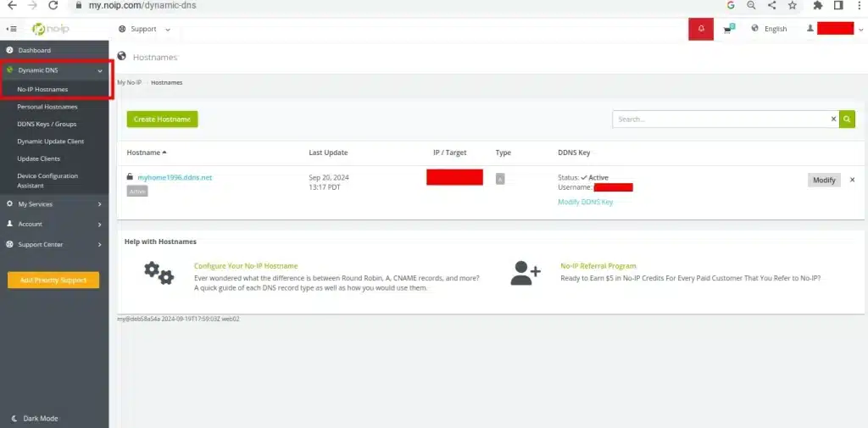Viewport: 868px width, 428px height.
Task: Open Personal Hostnames in sidebar
Action: [x=47, y=107]
